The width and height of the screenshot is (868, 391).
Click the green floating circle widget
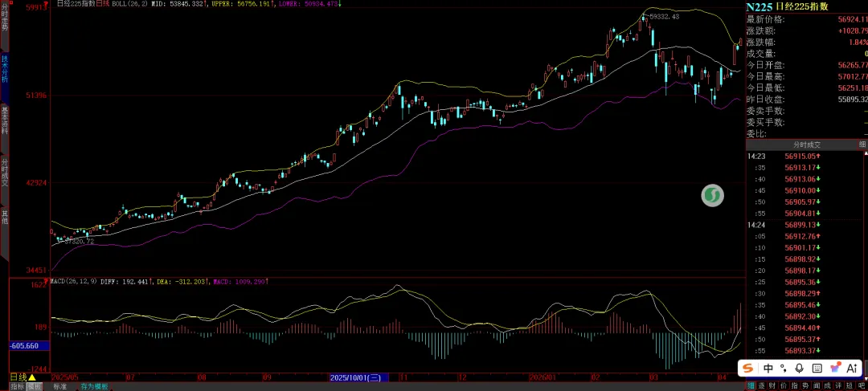tap(712, 196)
